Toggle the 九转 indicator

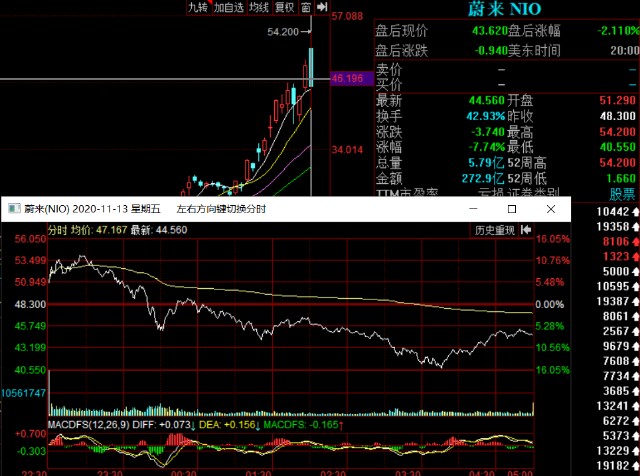tap(198, 8)
